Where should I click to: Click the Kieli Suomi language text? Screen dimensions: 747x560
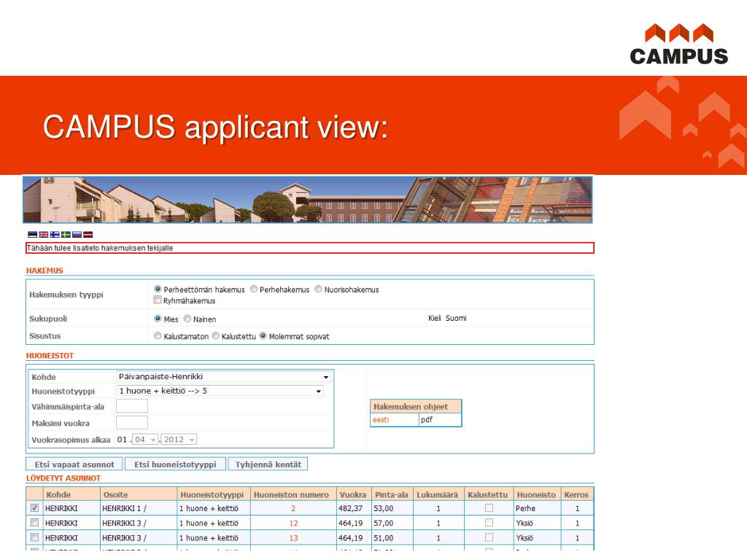[447, 318]
